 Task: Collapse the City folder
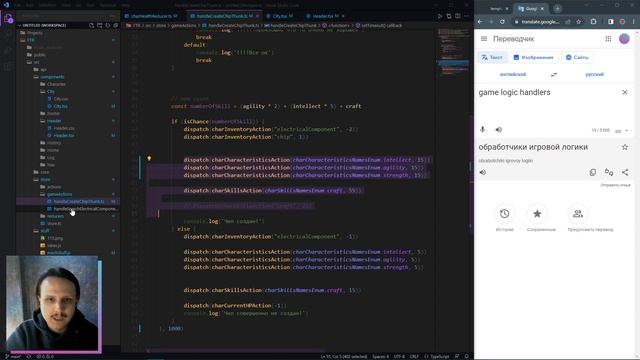(x=51, y=91)
